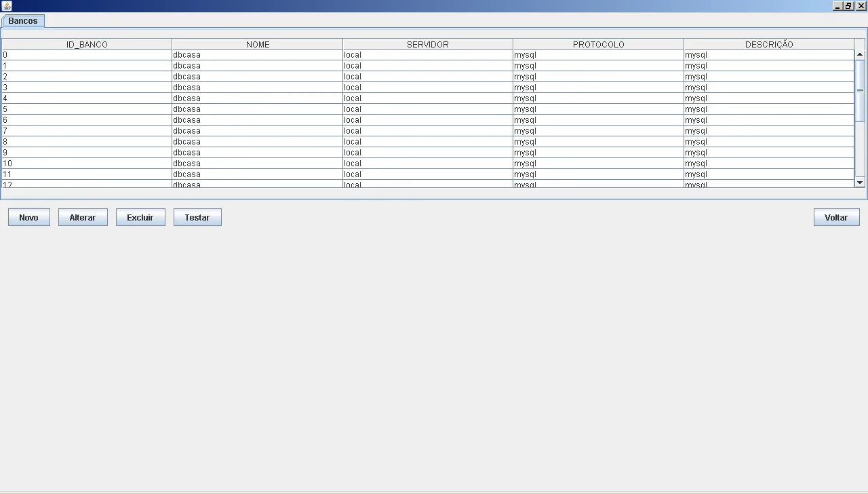Select the Bancos tab
Viewport: 868px width, 494px height.
23,21
